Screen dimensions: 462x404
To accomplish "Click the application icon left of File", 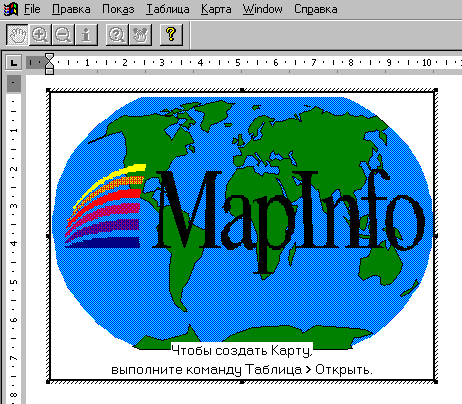I will pos(10,9).
